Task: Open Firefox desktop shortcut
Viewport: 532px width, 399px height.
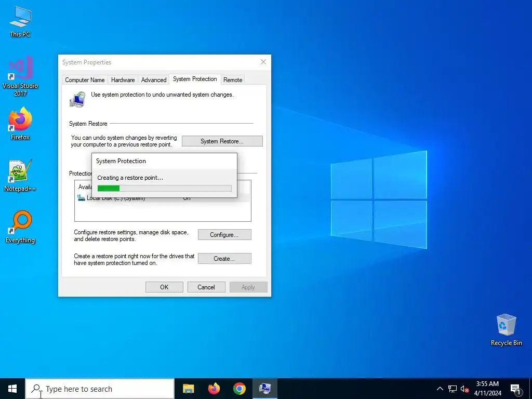Action: point(20,124)
